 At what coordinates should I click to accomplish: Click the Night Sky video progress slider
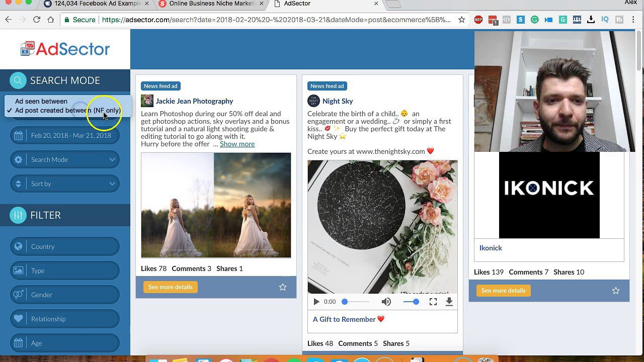click(x=356, y=302)
